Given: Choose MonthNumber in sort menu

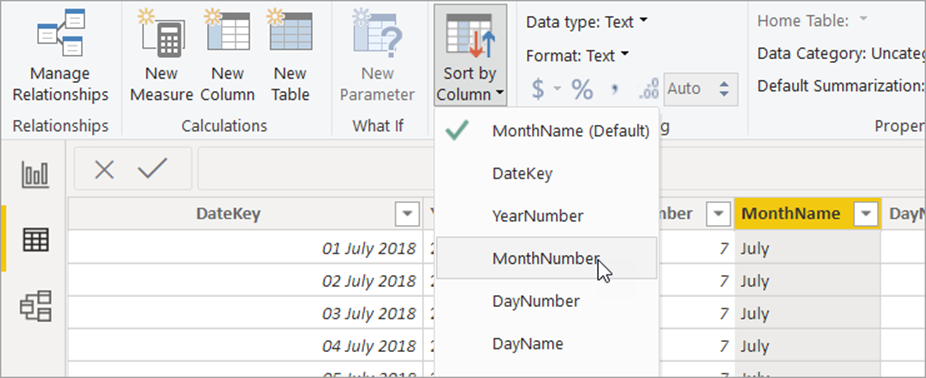Looking at the screenshot, I should tap(546, 258).
